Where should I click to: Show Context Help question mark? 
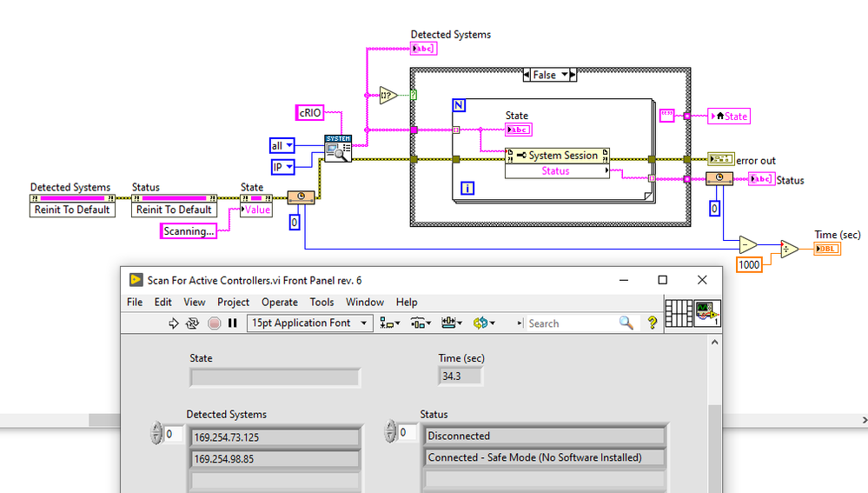pyautogui.click(x=653, y=323)
